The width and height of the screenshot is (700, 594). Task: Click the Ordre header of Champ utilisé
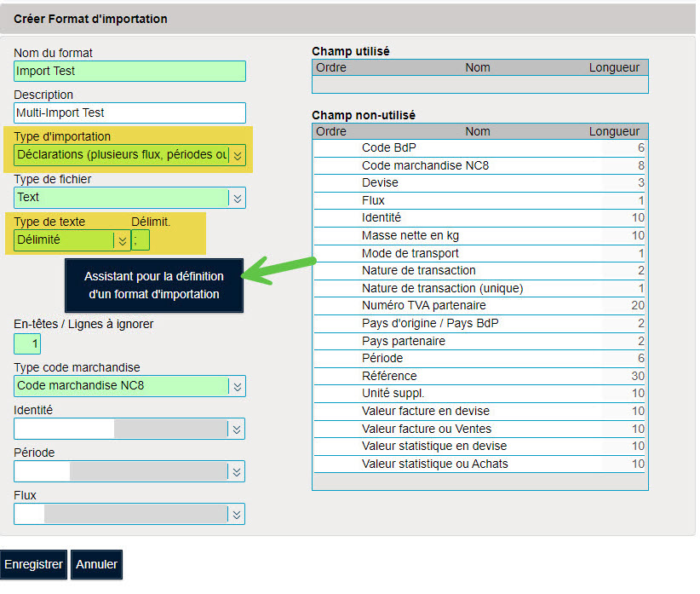[x=331, y=68]
